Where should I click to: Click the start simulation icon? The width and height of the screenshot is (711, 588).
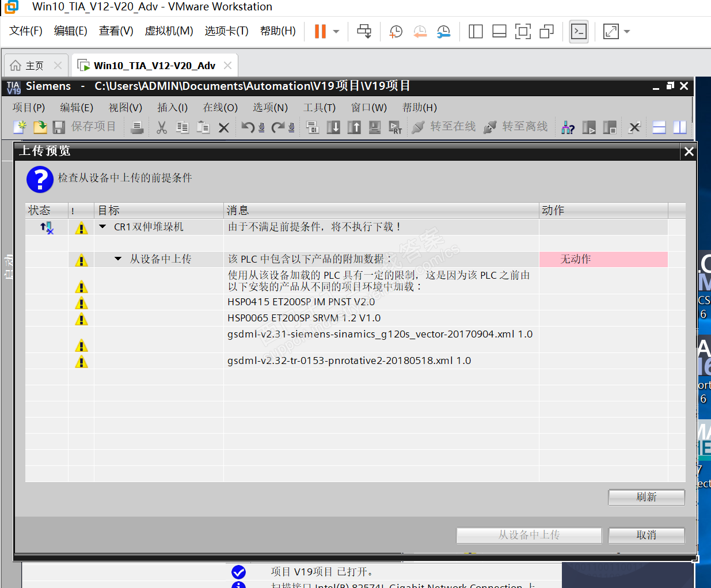375,127
